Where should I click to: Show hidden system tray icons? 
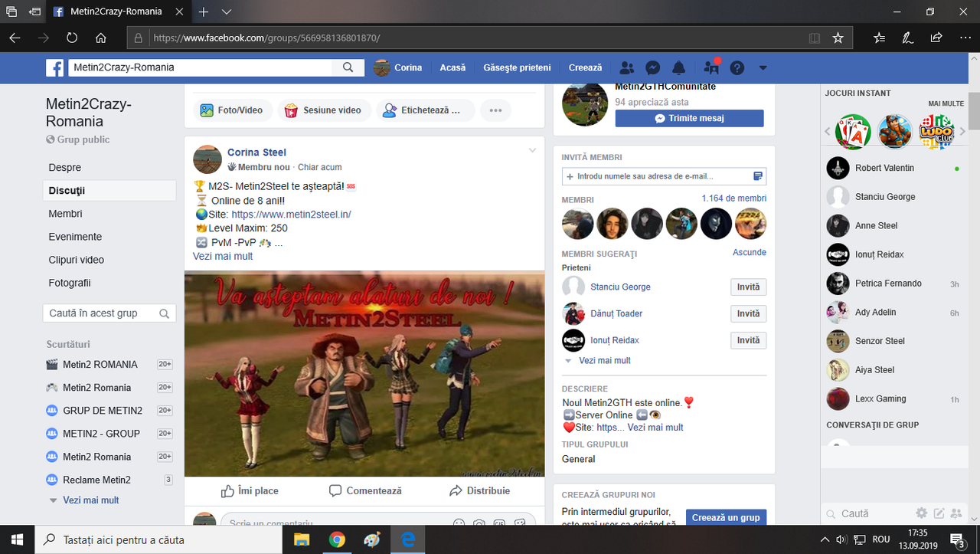pos(825,539)
